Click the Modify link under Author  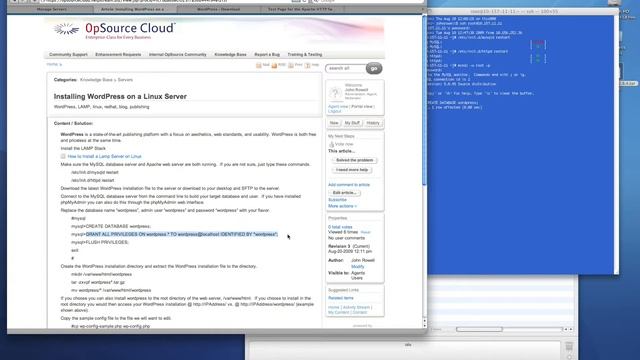pyautogui.click(x=358, y=267)
